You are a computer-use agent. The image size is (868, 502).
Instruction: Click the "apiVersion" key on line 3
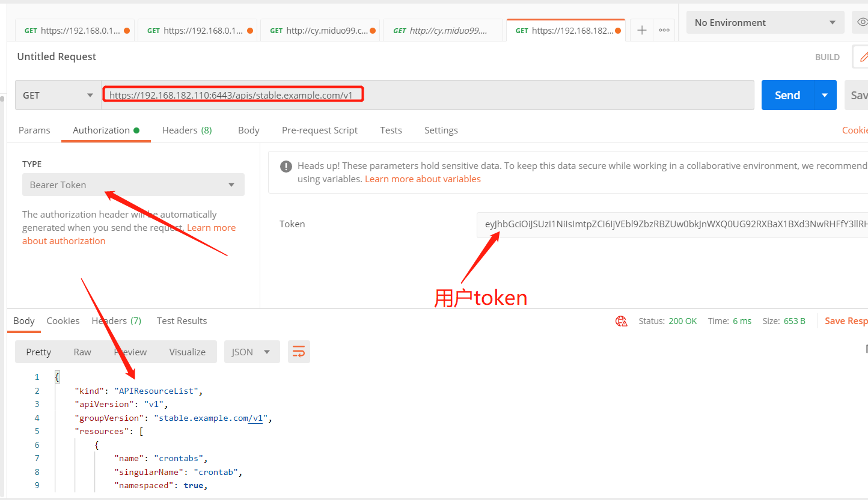(104, 404)
